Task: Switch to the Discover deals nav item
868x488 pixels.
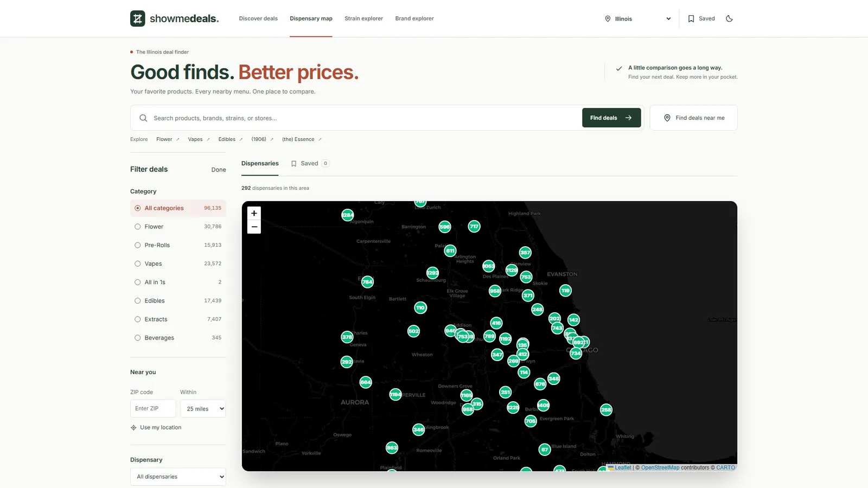Action: point(258,18)
